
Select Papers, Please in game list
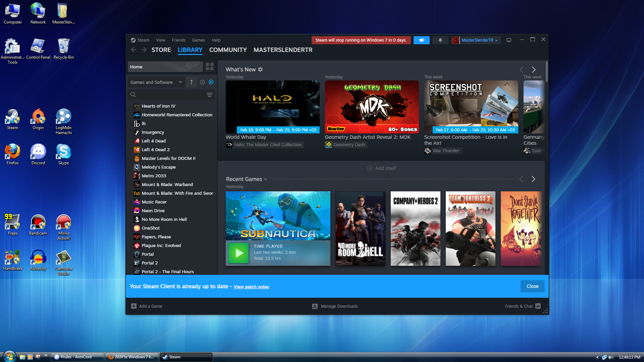click(156, 237)
